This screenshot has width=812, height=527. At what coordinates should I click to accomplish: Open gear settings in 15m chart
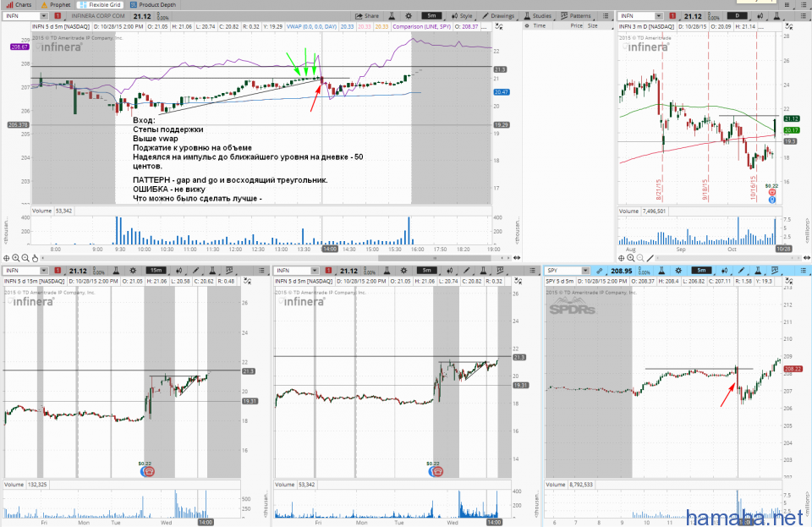(x=133, y=271)
